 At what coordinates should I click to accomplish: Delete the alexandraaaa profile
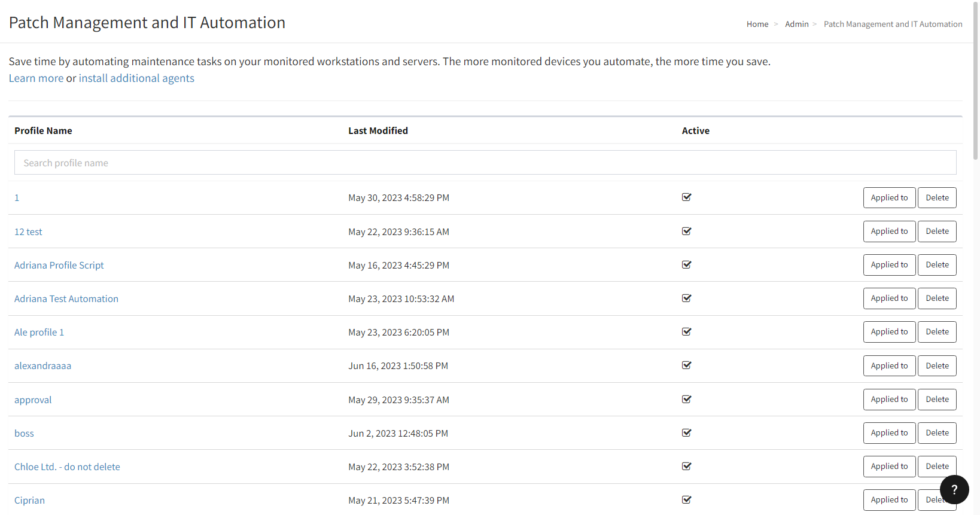937,365
